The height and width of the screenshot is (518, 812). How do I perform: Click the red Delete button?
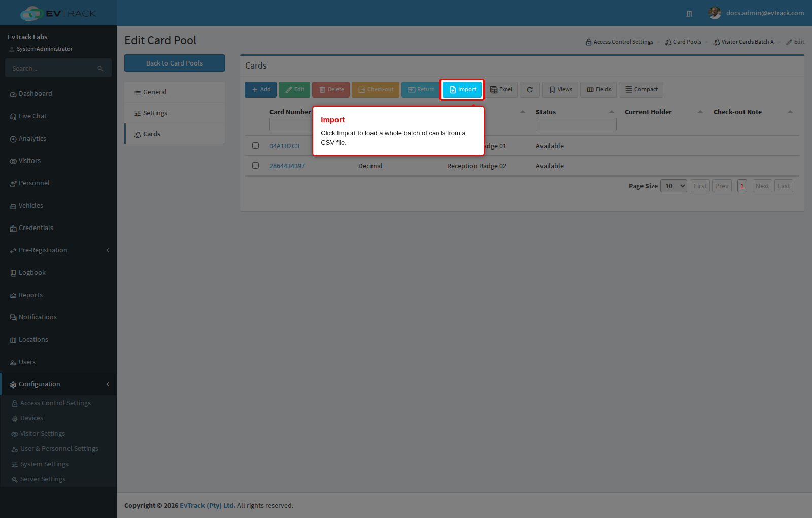(x=331, y=90)
